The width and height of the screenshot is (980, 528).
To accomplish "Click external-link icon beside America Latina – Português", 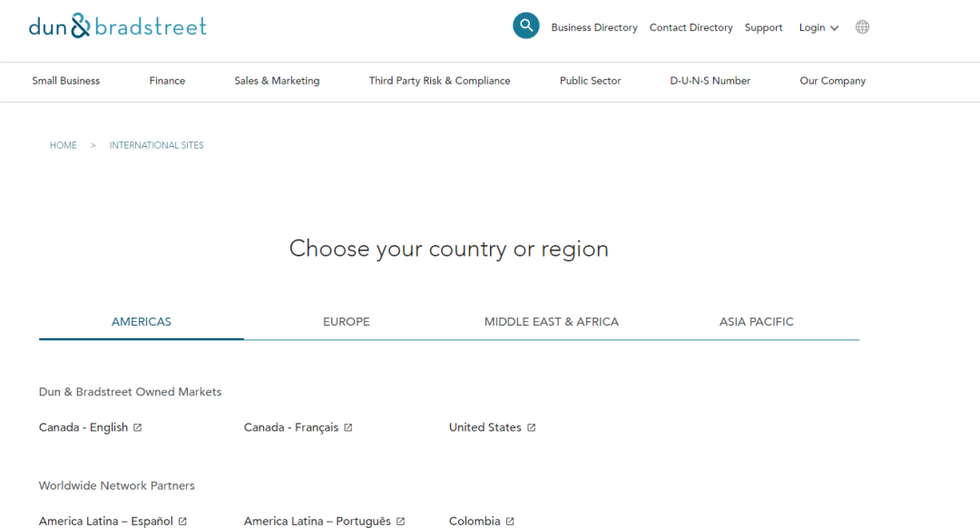I will tap(401, 521).
